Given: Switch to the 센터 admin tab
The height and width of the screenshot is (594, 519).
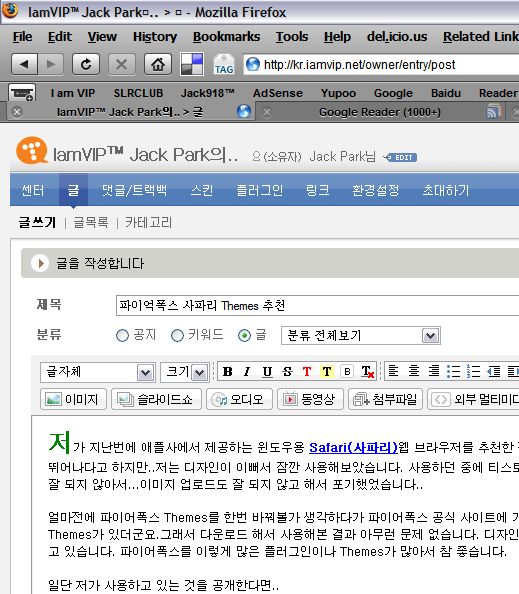Looking at the screenshot, I should pyautogui.click(x=33, y=190).
